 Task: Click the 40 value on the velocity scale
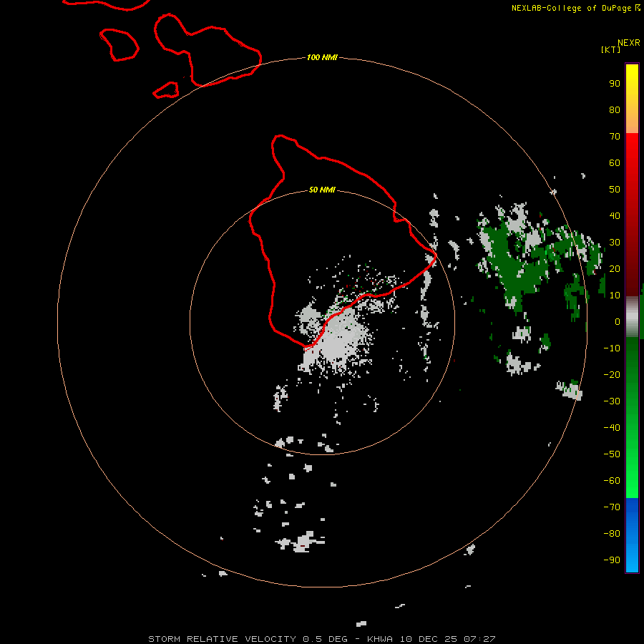[615, 216]
